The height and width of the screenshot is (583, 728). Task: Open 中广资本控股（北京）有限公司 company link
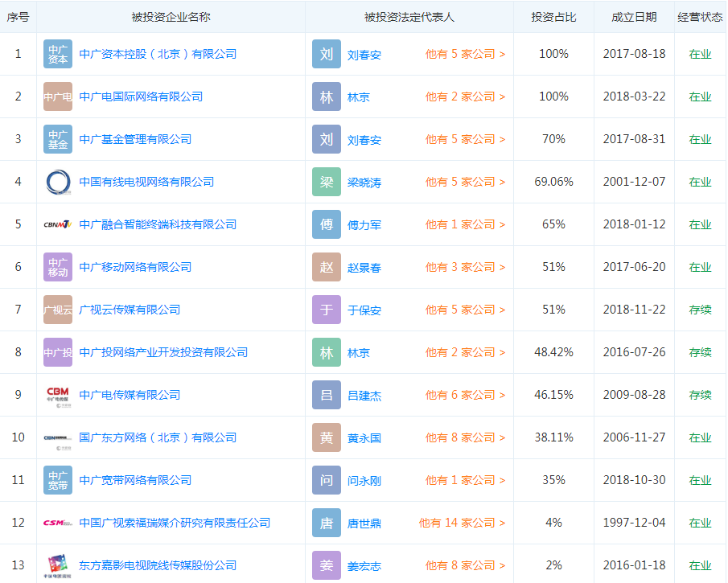(158, 55)
